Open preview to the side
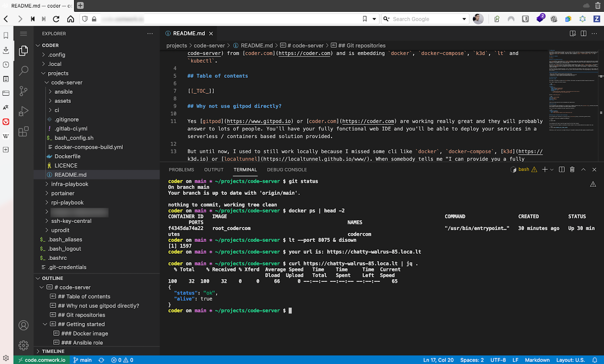 point(573,33)
